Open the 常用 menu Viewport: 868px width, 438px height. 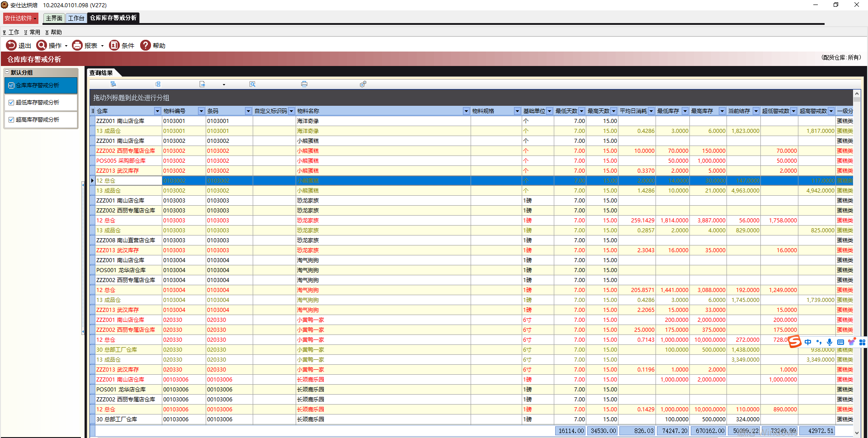click(x=32, y=32)
